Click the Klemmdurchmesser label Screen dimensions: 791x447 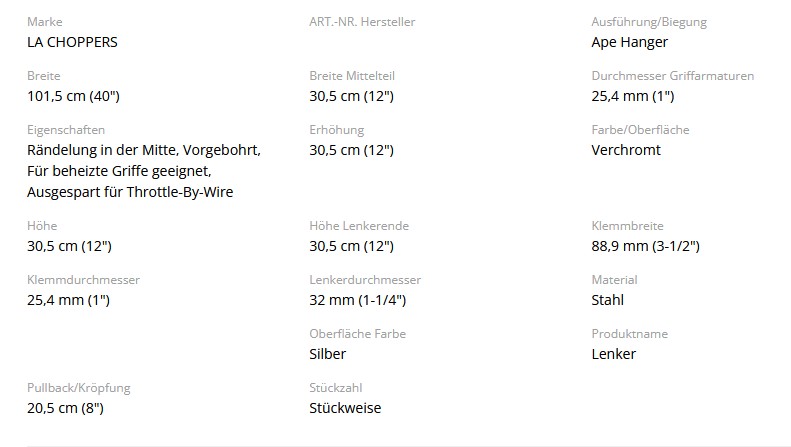point(83,280)
